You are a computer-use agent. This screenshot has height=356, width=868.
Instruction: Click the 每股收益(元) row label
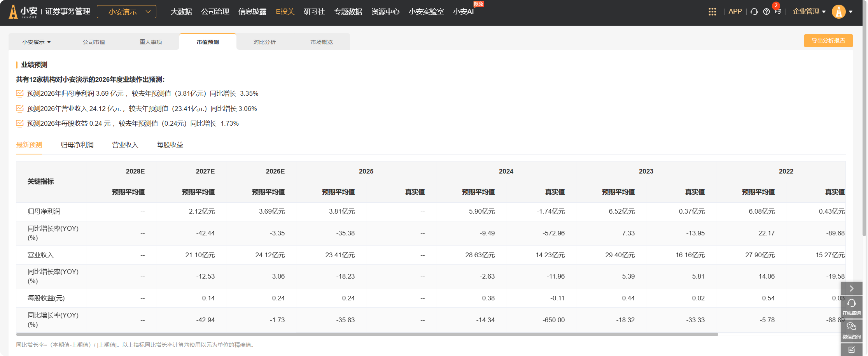[x=46, y=298]
